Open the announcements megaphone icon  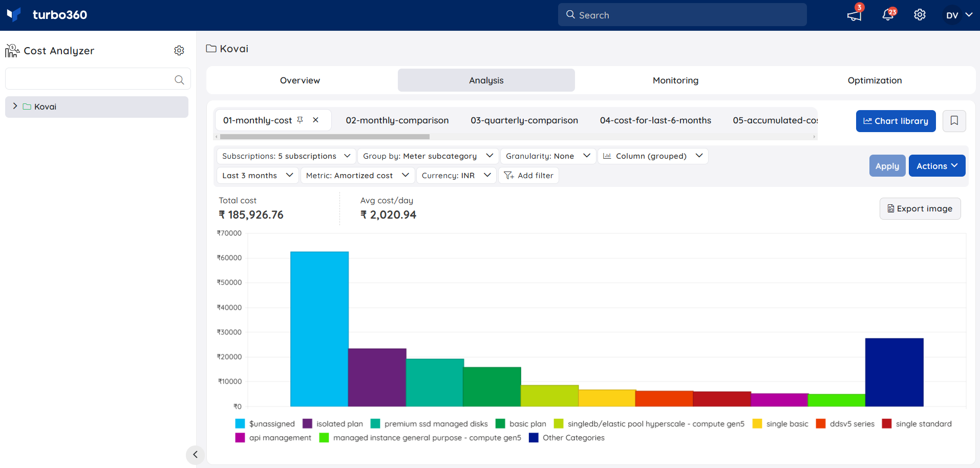[x=854, y=15]
